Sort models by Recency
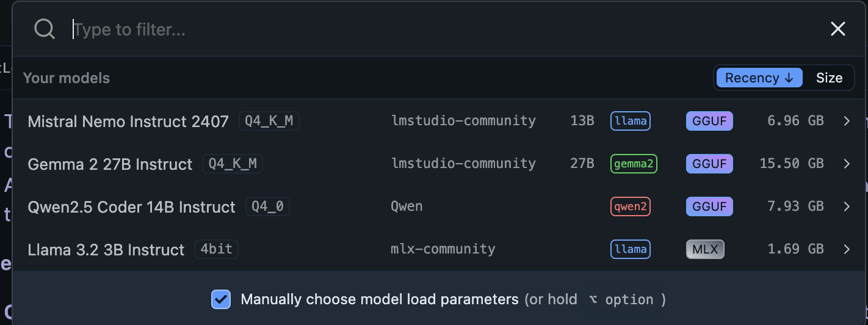 759,78
